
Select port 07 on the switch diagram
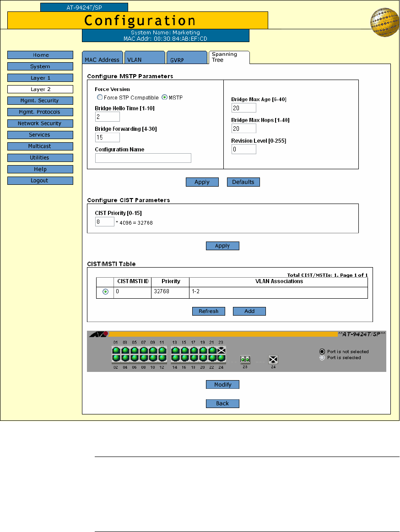(x=144, y=350)
